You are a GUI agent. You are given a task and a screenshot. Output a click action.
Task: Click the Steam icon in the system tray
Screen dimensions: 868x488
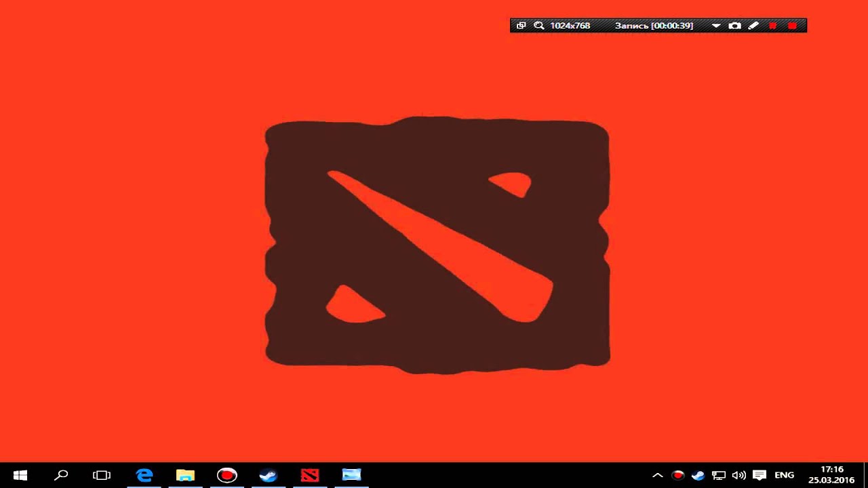698,476
